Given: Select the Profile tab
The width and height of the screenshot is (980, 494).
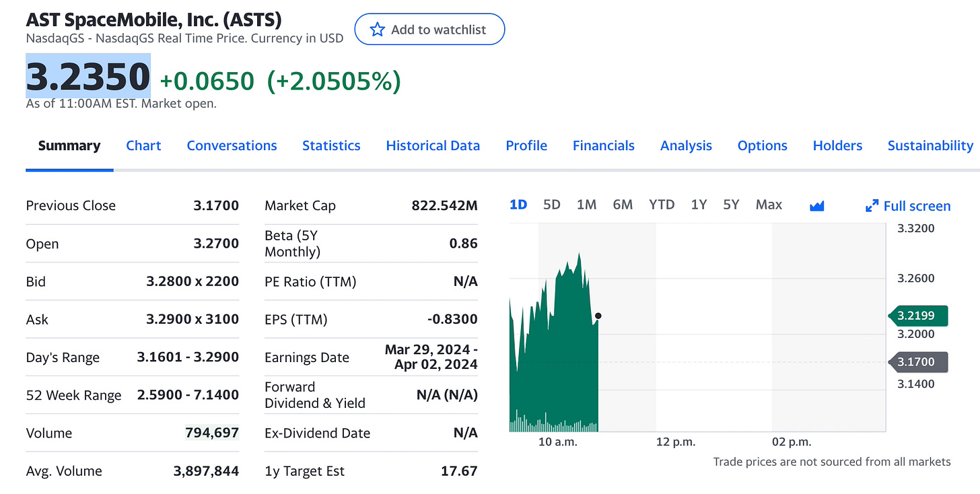Looking at the screenshot, I should click(x=526, y=145).
